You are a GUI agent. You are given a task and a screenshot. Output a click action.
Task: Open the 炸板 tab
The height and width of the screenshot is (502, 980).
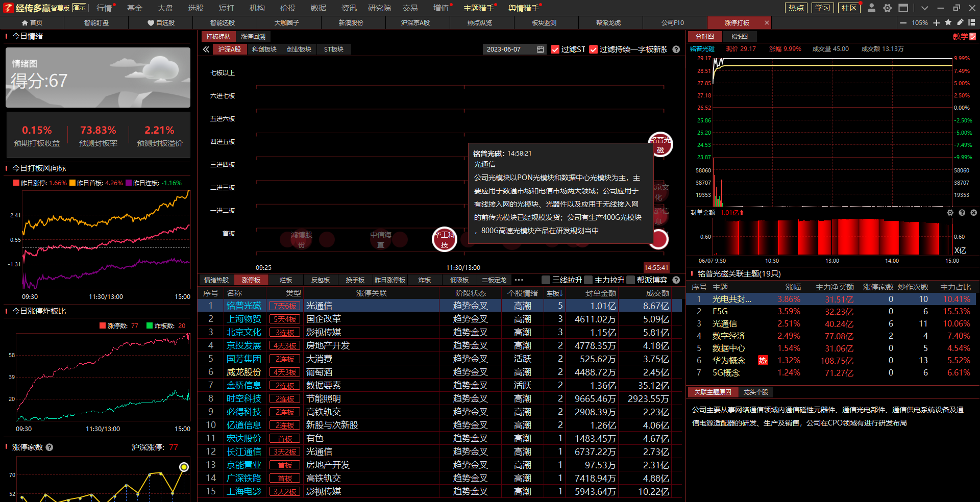click(x=424, y=280)
